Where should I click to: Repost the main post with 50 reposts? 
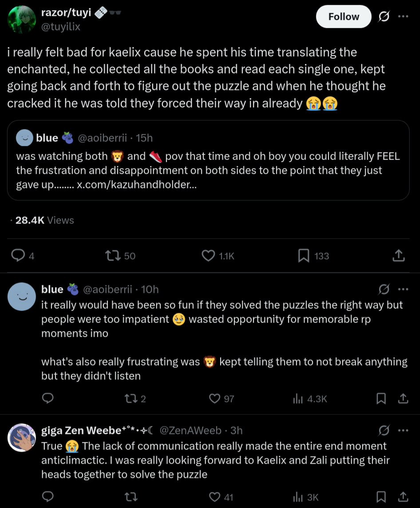click(x=111, y=256)
